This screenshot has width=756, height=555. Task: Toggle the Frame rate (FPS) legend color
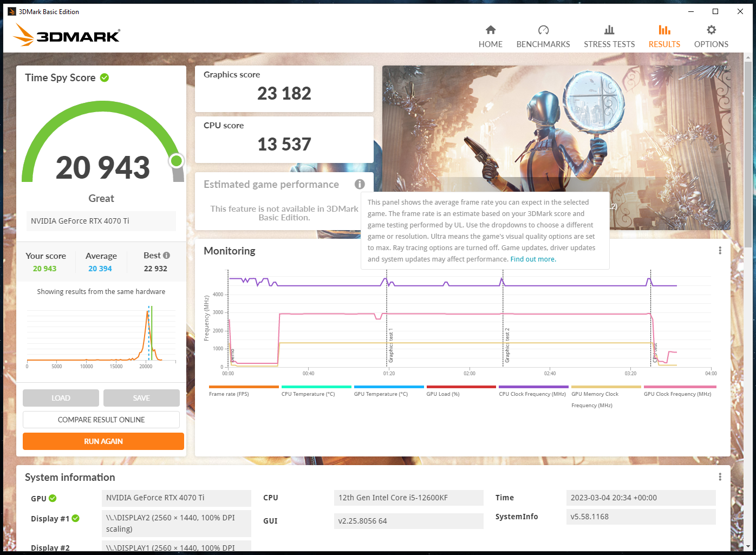244,387
